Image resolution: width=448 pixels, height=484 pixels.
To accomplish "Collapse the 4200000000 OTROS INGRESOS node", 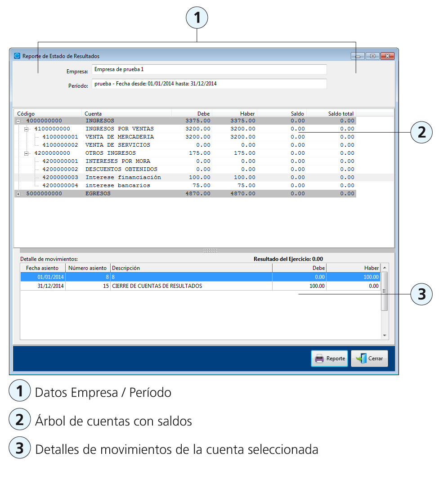I will click(x=27, y=153).
